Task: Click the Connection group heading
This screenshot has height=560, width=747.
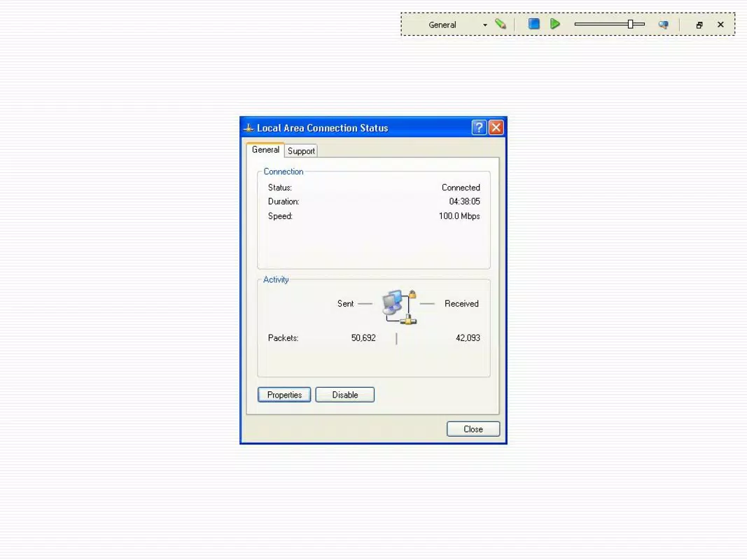Action: tap(284, 171)
